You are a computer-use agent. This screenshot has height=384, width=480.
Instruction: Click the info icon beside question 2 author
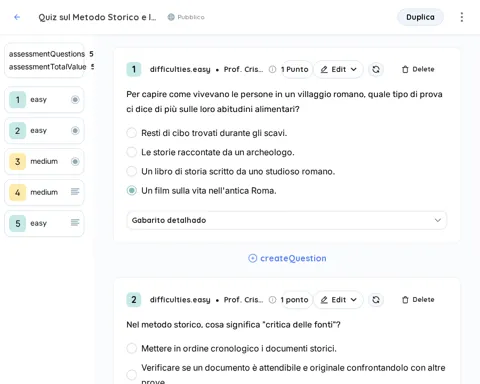coord(272,300)
